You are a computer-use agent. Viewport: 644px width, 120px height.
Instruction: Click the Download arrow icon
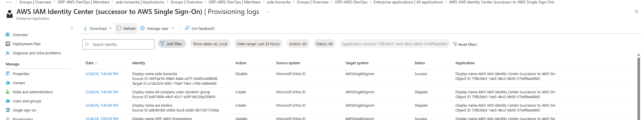pyautogui.click(x=85, y=28)
